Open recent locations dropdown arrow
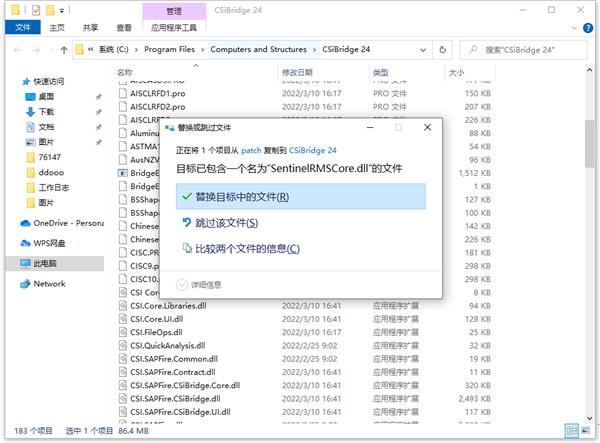Image resolution: width=600 pixels, height=443 pixels. tap(50, 50)
